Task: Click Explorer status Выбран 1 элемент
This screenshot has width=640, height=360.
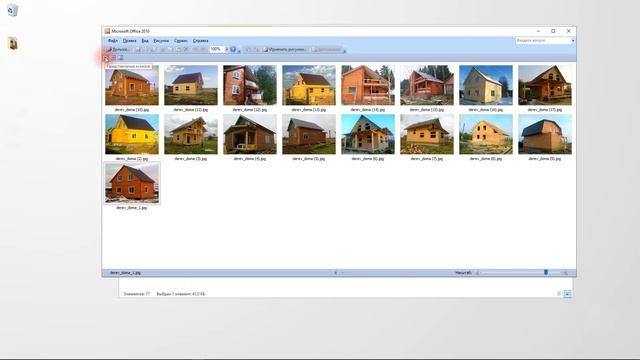Action: point(180,294)
